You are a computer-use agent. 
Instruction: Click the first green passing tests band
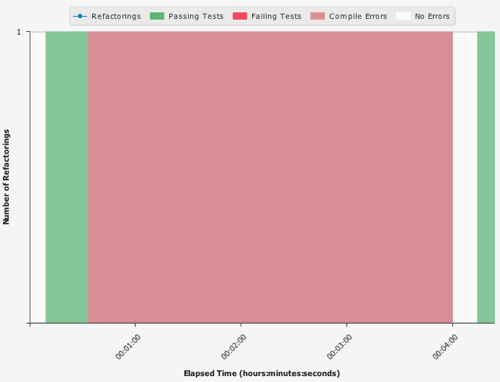point(67,177)
